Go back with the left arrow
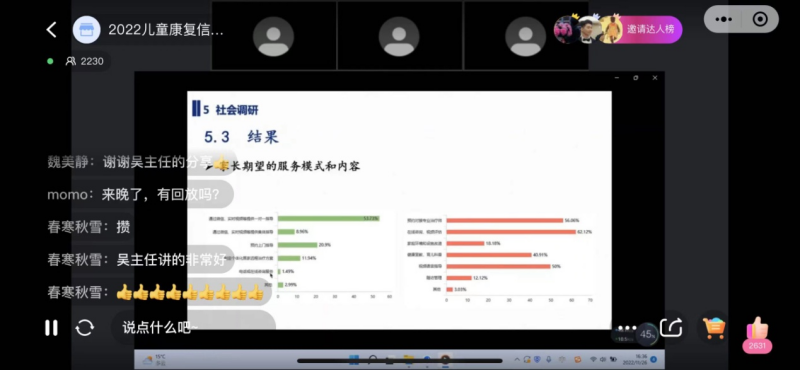The height and width of the screenshot is (370, 800). 52,30
